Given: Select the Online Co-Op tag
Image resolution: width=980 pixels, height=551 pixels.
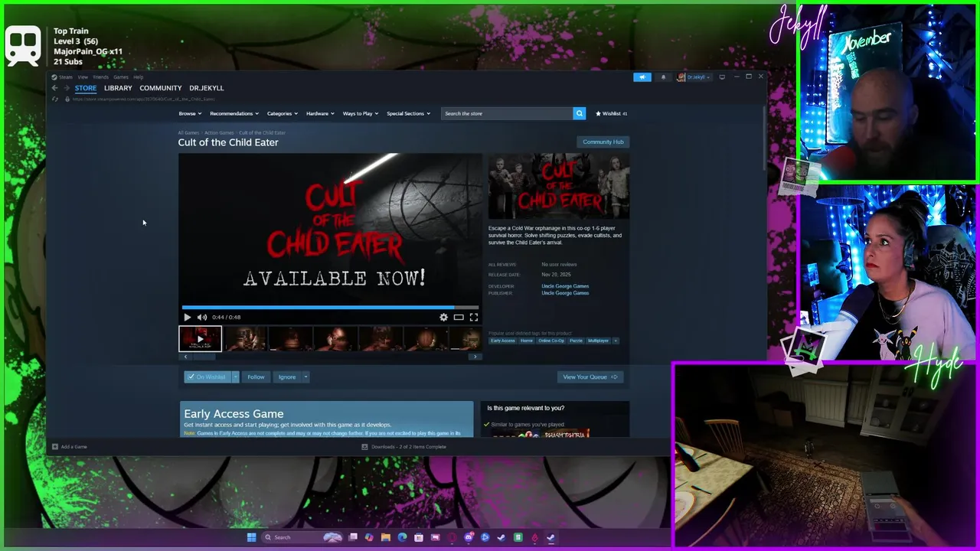Looking at the screenshot, I should tap(551, 341).
